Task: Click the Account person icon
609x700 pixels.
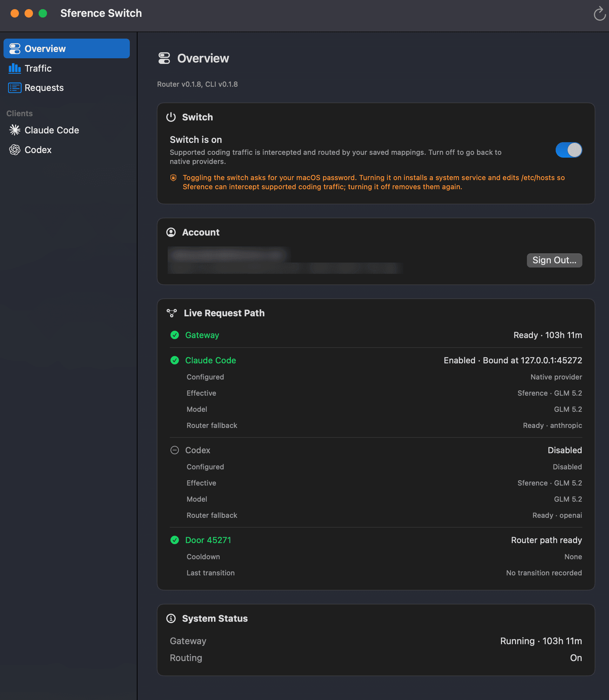Action: pyautogui.click(x=171, y=232)
